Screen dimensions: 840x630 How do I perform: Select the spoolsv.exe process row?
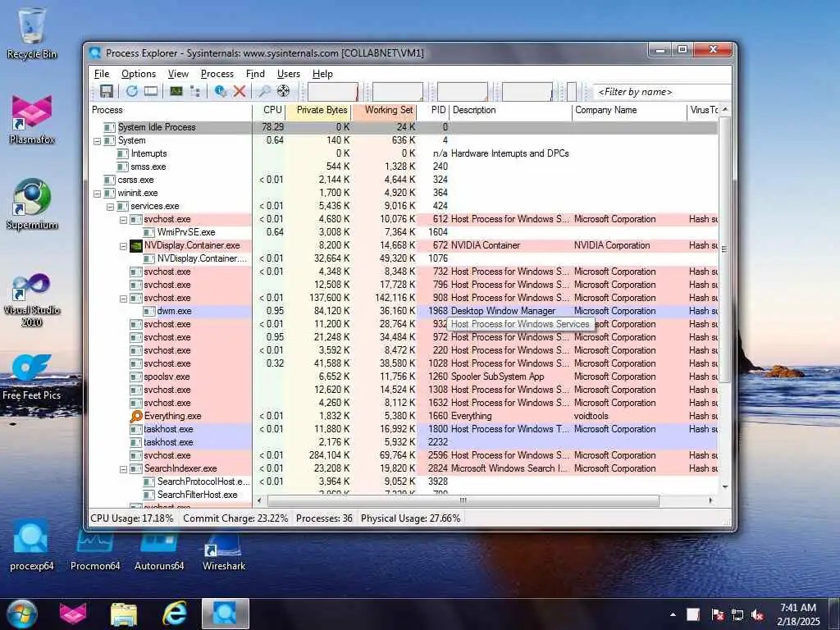point(403,377)
